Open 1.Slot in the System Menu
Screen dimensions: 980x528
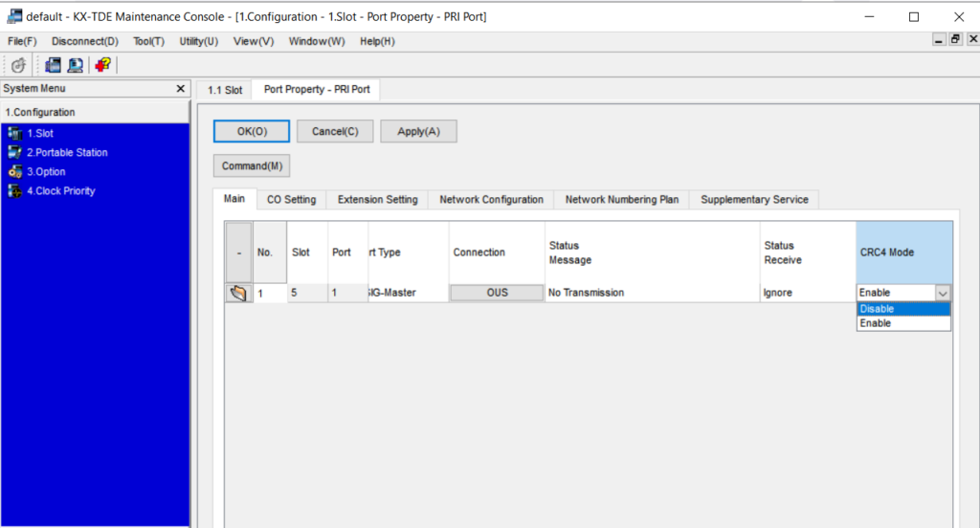click(39, 134)
